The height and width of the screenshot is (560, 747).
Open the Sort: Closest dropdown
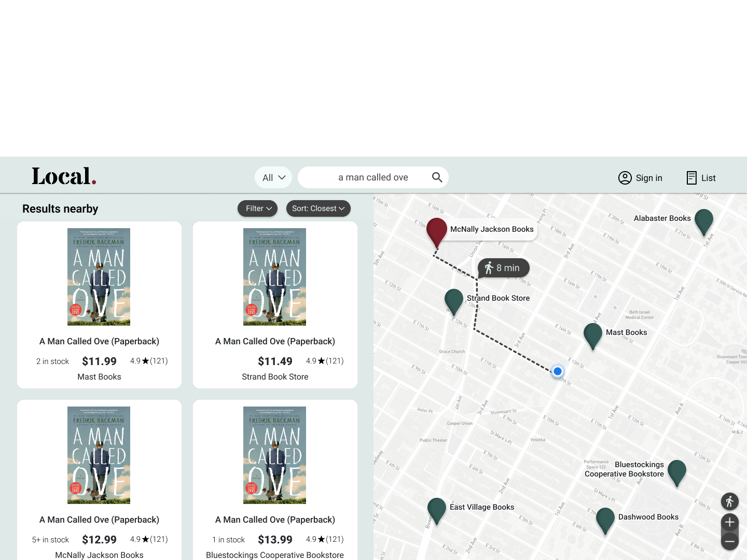pos(318,208)
